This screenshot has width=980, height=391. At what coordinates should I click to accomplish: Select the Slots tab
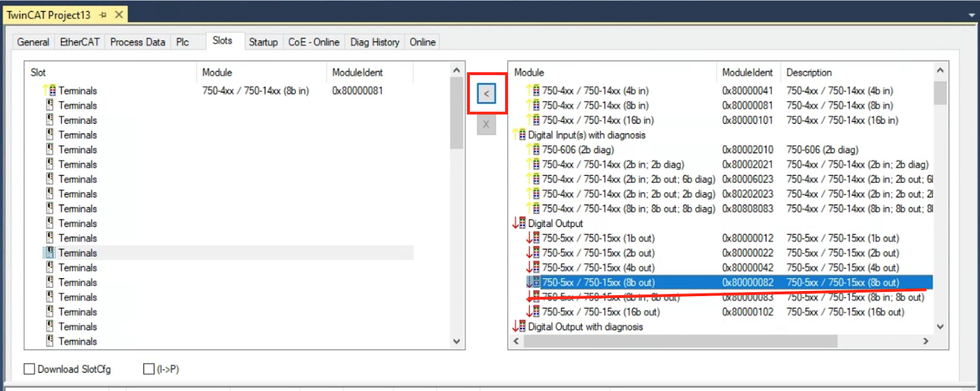(x=222, y=40)
